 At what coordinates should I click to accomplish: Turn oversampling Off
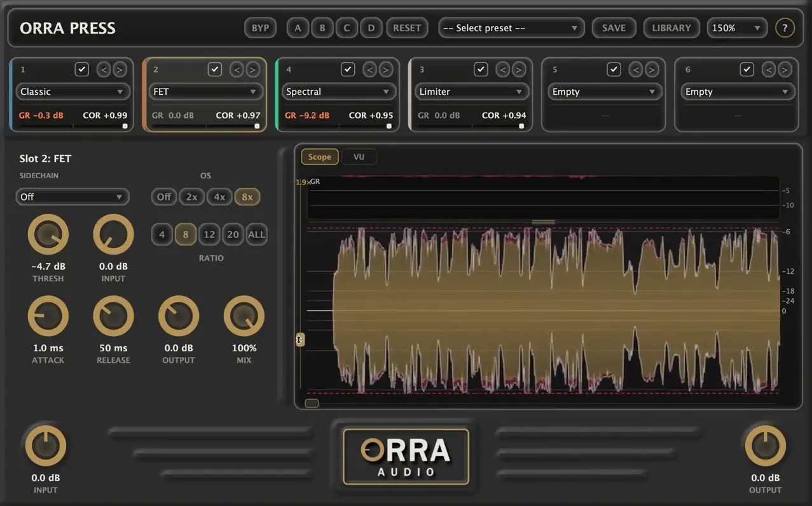164,197
